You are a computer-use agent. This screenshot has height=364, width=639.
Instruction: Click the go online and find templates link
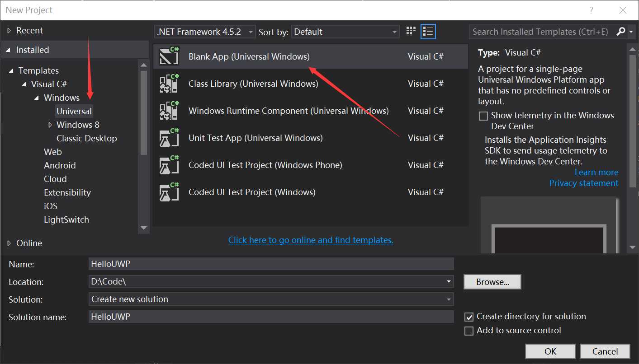click(x=311, y=240)
